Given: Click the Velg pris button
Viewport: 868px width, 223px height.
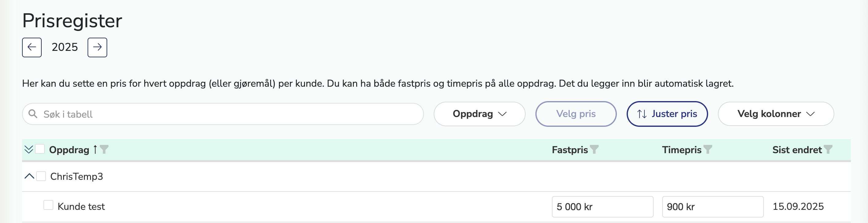Looking at the screenshot, I should click(576, 114).
